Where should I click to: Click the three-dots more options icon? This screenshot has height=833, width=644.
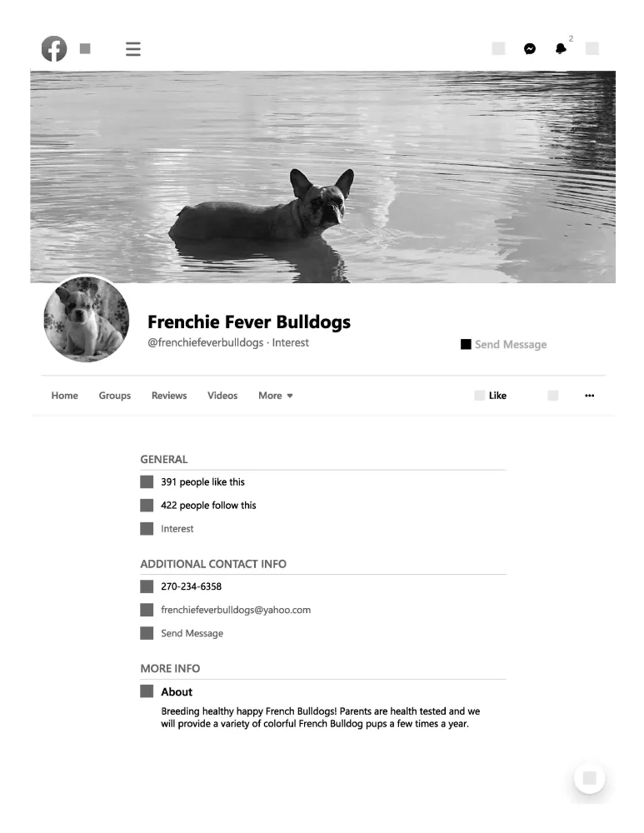pyautogui.click(x=589, y=395)
